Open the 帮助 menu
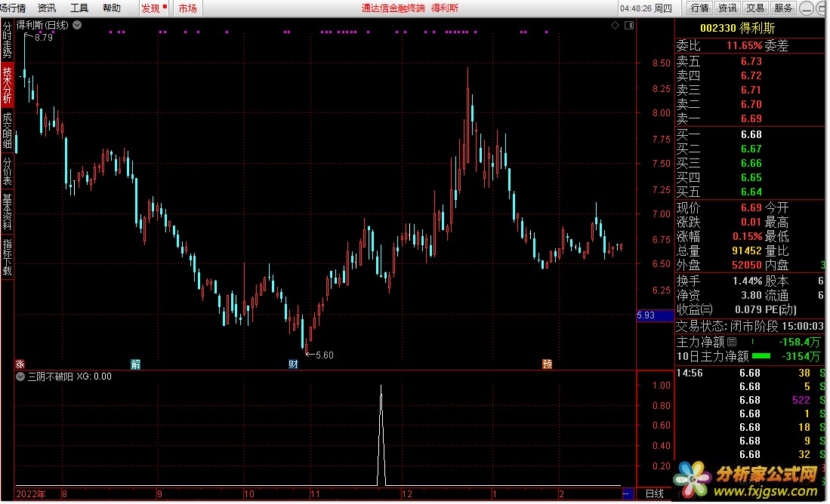Image resolution: width=830 pixels, height=504 pixels. 111,8
